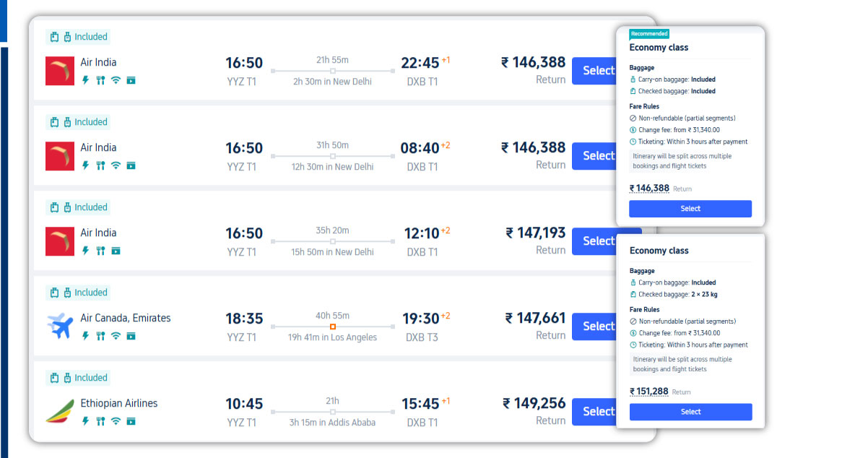Switch to the Recommended tab on the Economy class card
Image resolution: width=868 pixels, height=458 pixels.
[x=649, y=33]
